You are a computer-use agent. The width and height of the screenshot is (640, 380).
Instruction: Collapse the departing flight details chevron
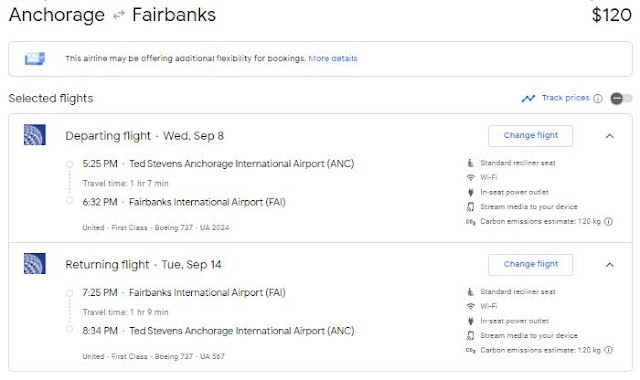point(609,136)
